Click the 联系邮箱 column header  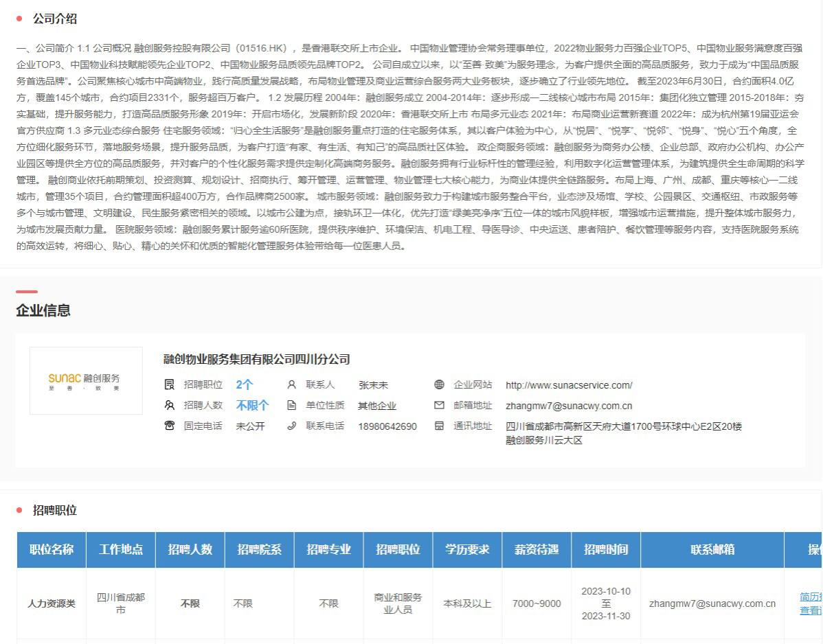(x=712, y=550)
